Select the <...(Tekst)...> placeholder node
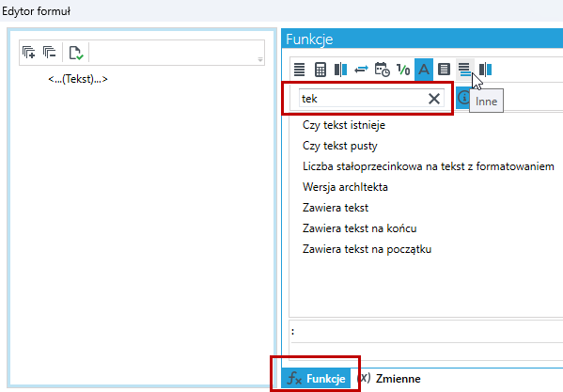 [x=78, y=79]
